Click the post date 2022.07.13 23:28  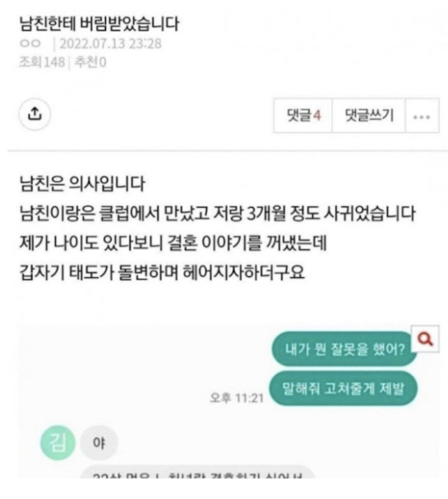(x=110, y=44)
